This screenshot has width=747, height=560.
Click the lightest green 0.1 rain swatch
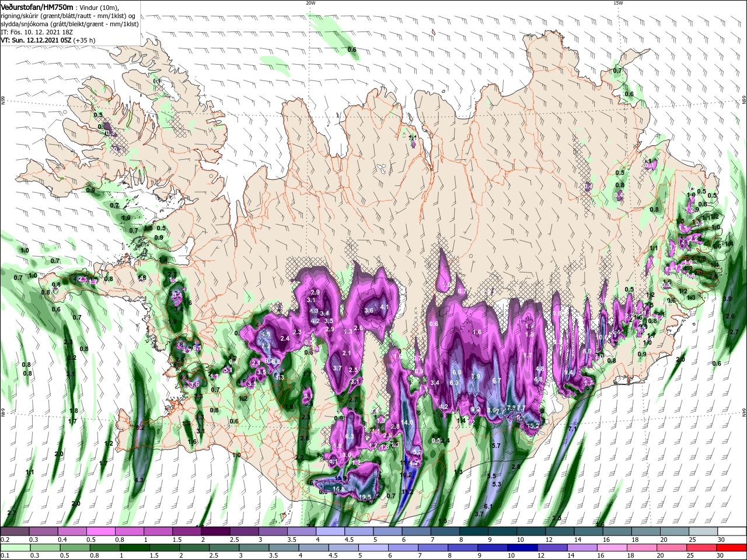[15, 547]
